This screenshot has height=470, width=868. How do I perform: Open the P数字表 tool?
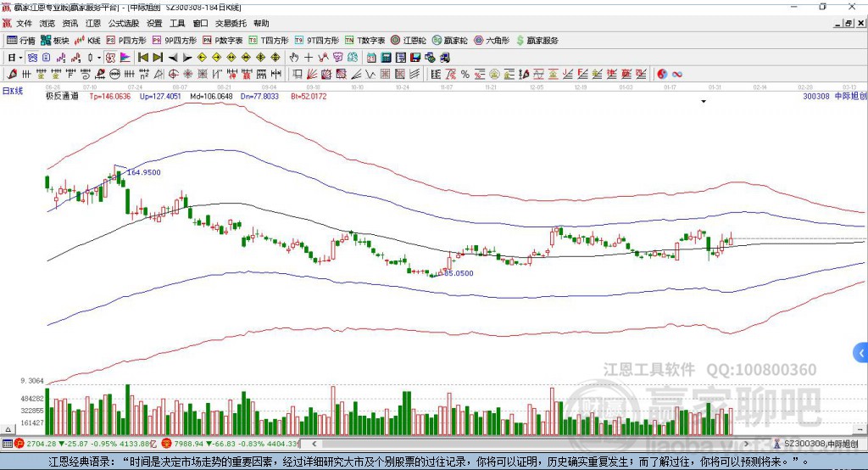tap(223, 41)
